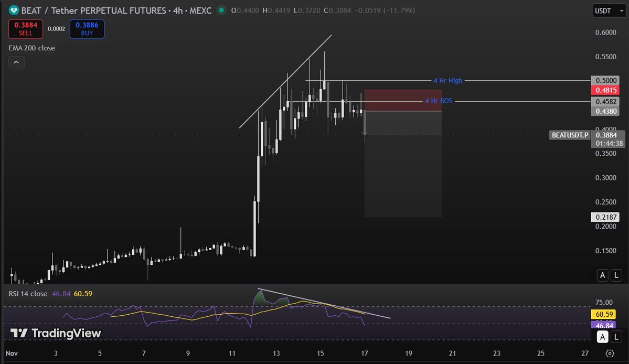Open the chart settings gear icon

(610, 353)
